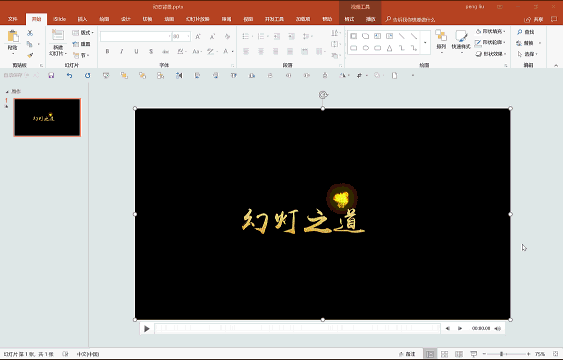Click the Paste clipboard icon
563x360 pixels.
click(13, 36)
